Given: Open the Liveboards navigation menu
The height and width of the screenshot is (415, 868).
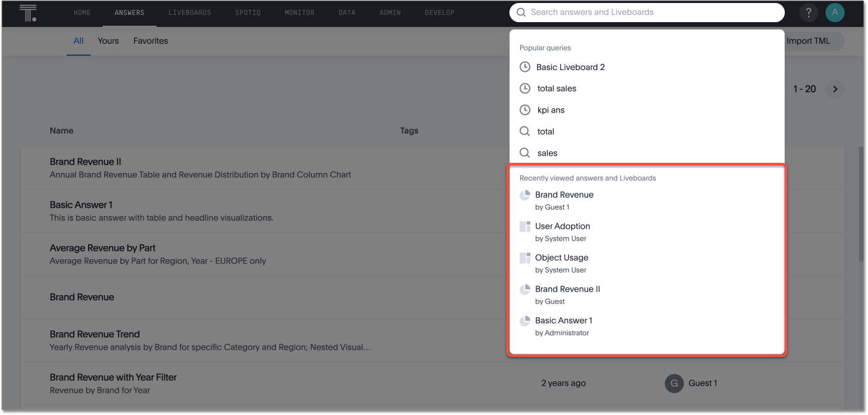Looking at the screenshot, I should (190, 13).
